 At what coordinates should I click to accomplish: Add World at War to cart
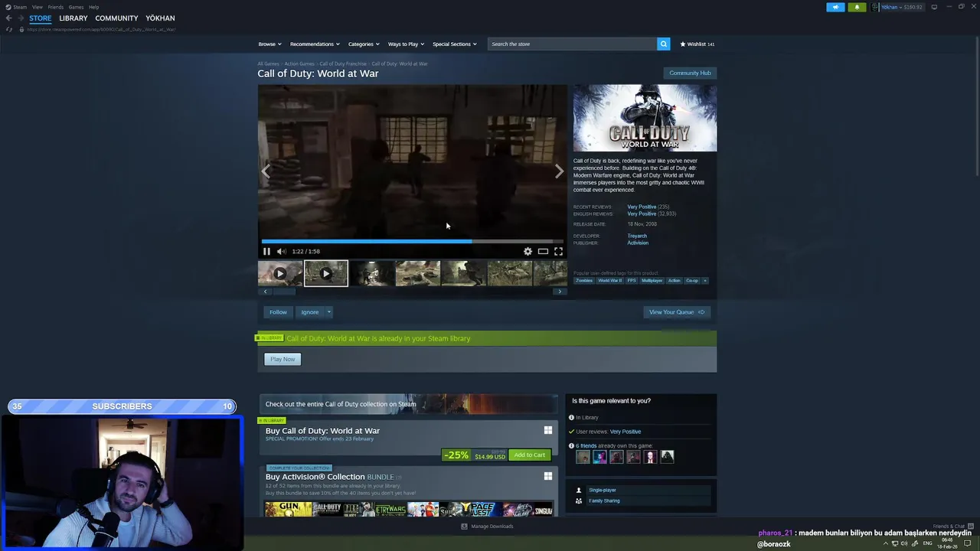click(530, 455)
